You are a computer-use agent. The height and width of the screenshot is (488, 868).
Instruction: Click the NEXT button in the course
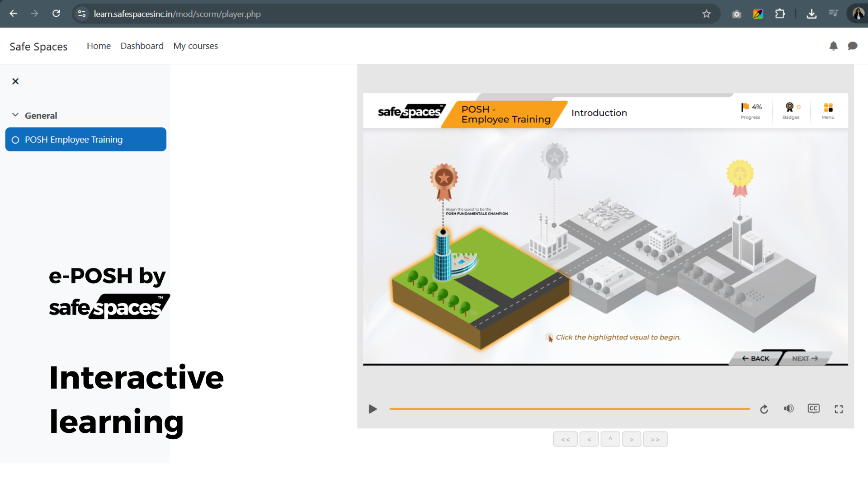point(805,358)
